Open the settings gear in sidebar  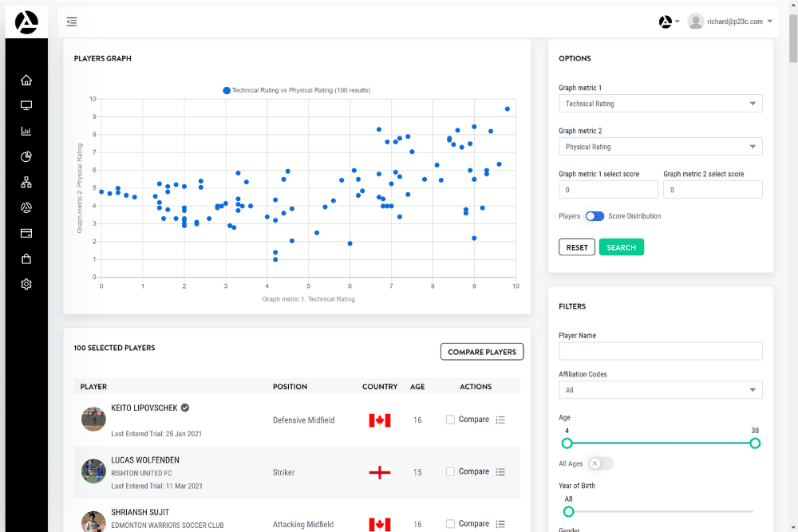coord(26,285)
